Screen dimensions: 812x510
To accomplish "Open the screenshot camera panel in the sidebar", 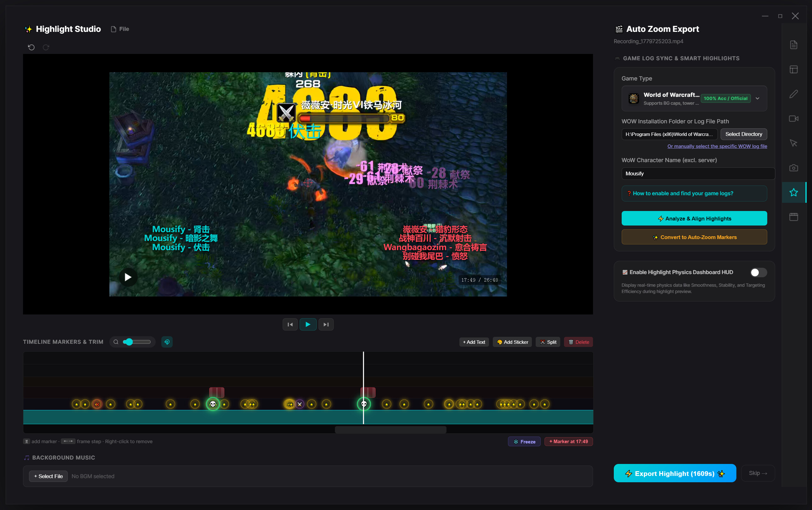I will coord(793,168).
